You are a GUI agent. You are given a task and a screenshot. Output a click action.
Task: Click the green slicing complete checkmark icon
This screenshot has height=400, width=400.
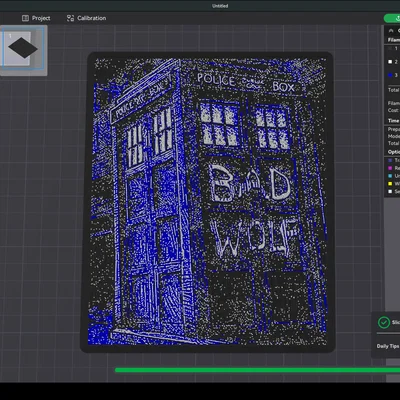tap(384, 322)
